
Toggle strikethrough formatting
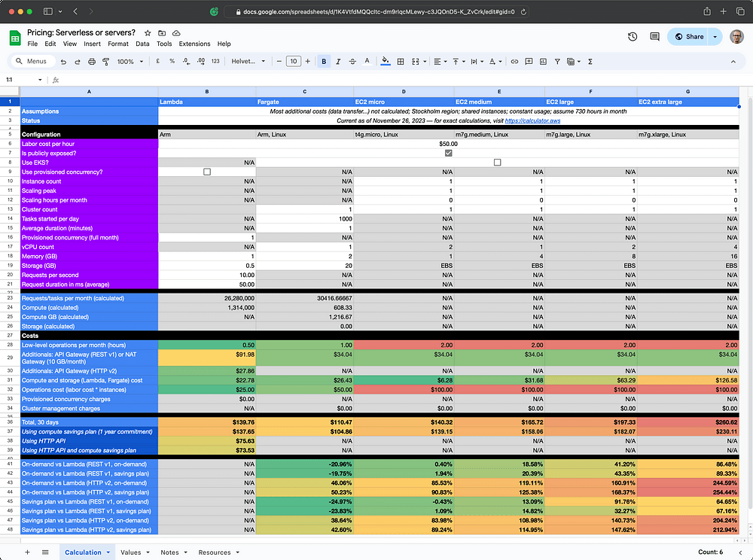[352, 62]
